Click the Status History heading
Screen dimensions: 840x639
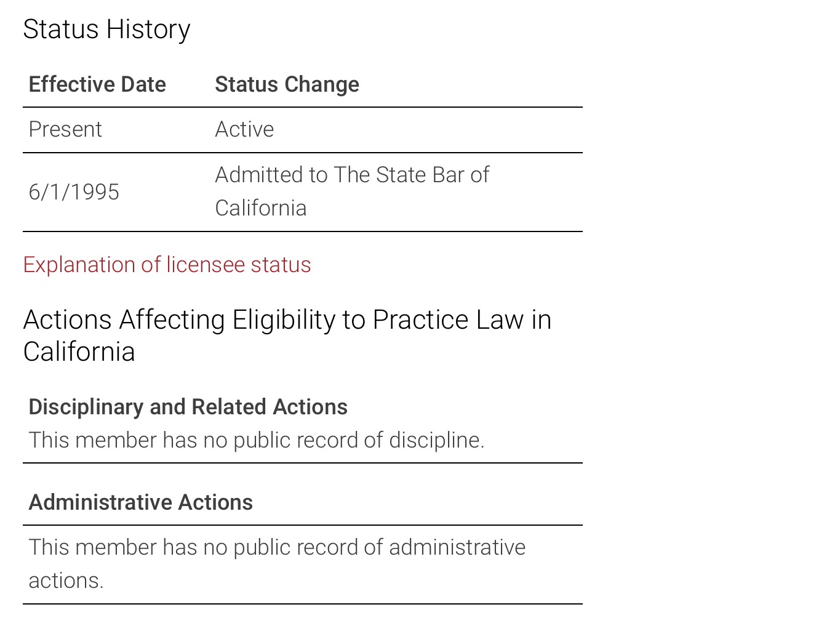click(106, 30)
